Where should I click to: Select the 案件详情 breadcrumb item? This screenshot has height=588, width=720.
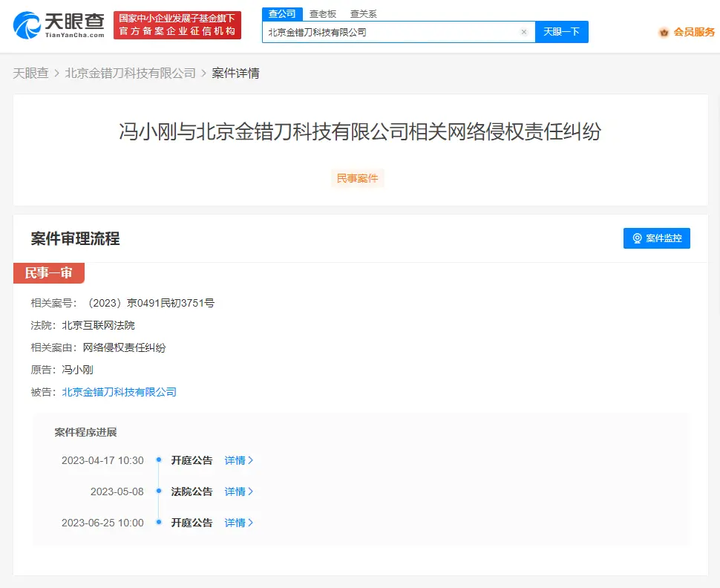[235, 73]
